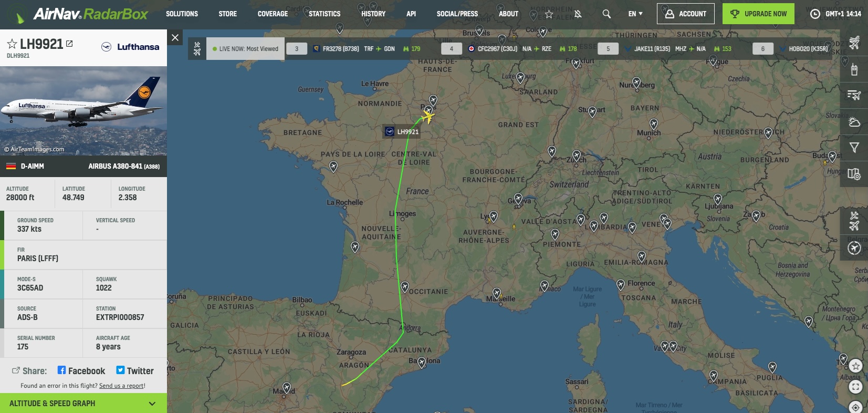868x413 pixels.
Task: Click the yellow LH9921 aircraft on map
Action: tap(428, 116)
